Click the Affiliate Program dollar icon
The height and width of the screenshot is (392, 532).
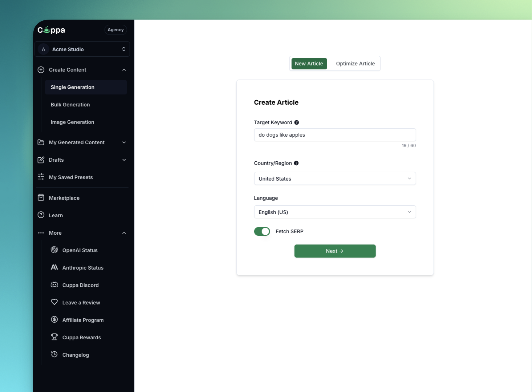[x=54, y=320]
